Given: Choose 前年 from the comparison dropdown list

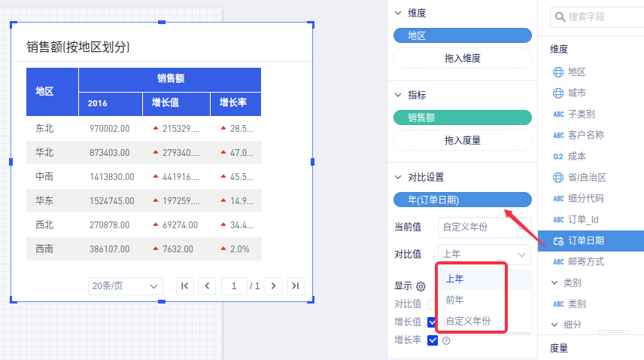Looking at the screenshot, I should coord(455,300).
